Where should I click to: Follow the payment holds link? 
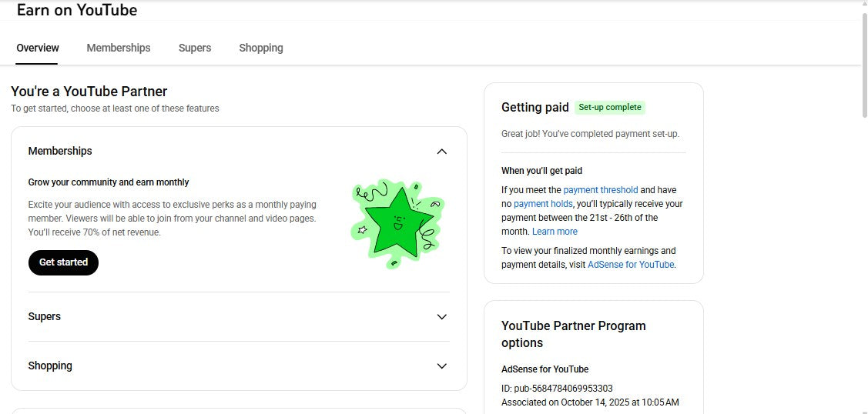coord(543,204)
